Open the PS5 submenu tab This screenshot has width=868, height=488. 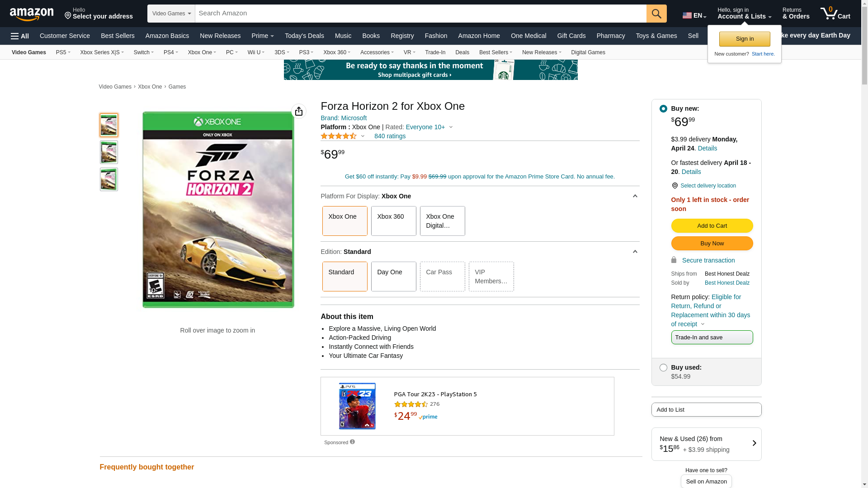pos(63,52)
